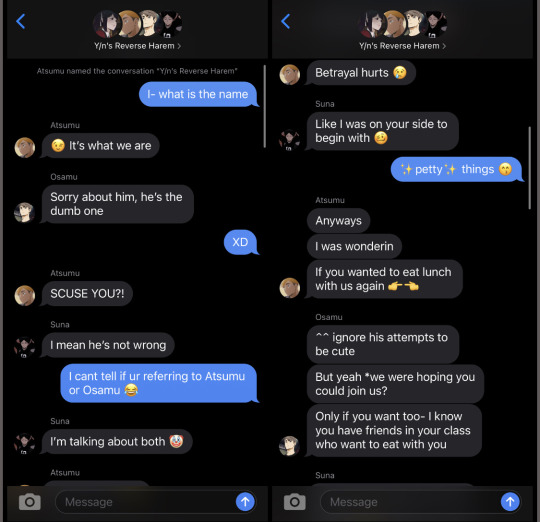Click the Message input field in right chat

point(410,502)
